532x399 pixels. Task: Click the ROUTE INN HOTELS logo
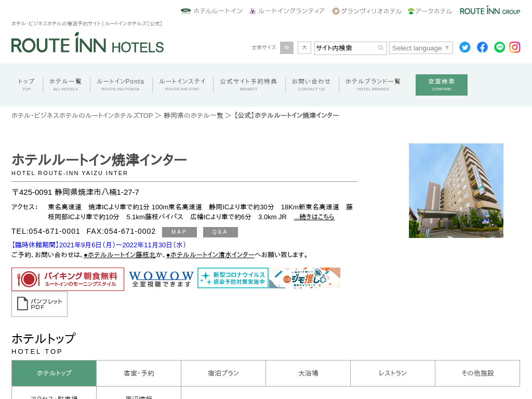click(87, 43)
